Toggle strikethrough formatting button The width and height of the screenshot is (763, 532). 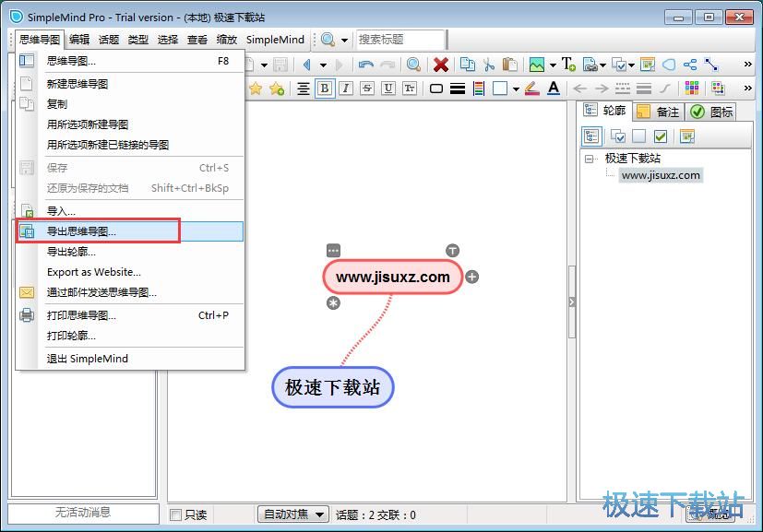pos(367,89)
